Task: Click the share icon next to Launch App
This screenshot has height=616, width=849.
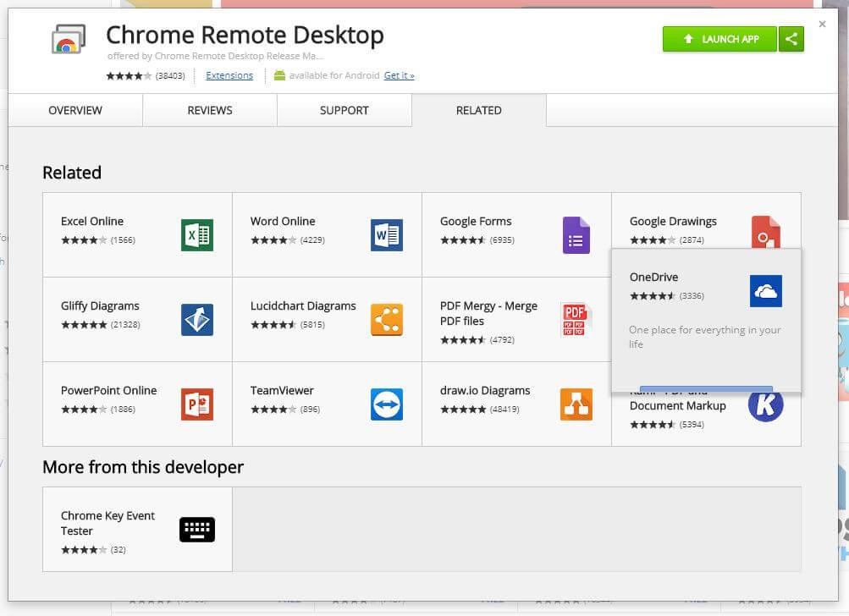Action: pyautogui.click(x=791, y=39)
